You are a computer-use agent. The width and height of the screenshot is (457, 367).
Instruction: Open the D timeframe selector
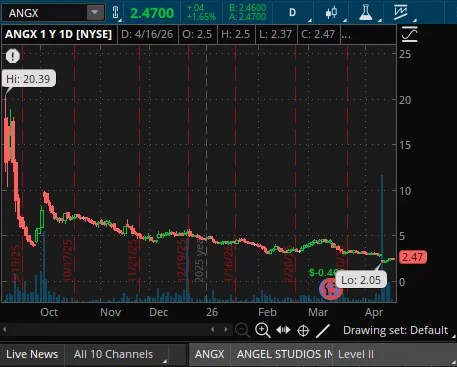click(292, 13)
